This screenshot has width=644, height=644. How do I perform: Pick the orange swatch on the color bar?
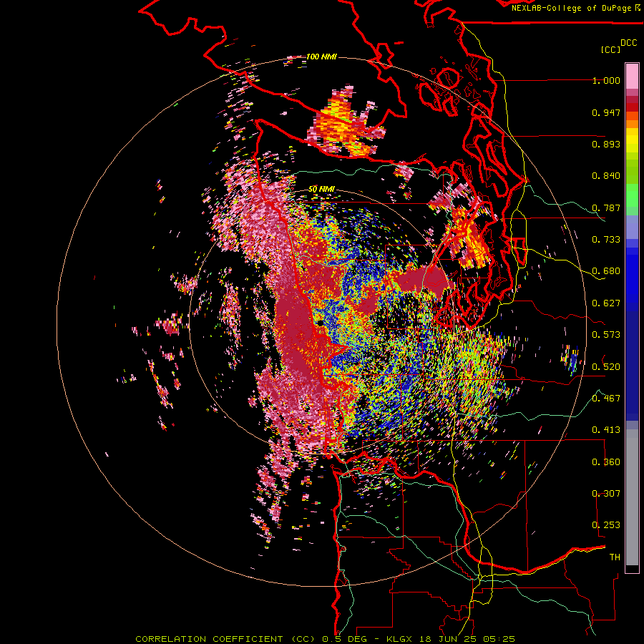pos(632,124)
